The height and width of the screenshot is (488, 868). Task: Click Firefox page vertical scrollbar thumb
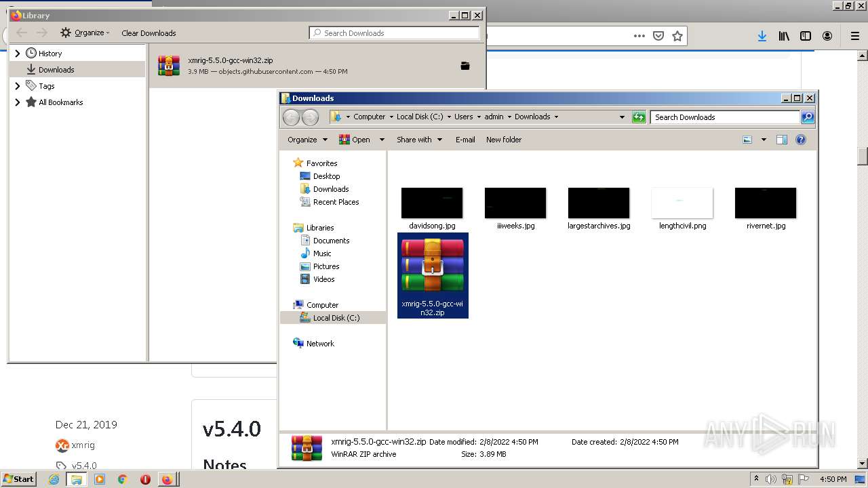(x=863, y=155)
